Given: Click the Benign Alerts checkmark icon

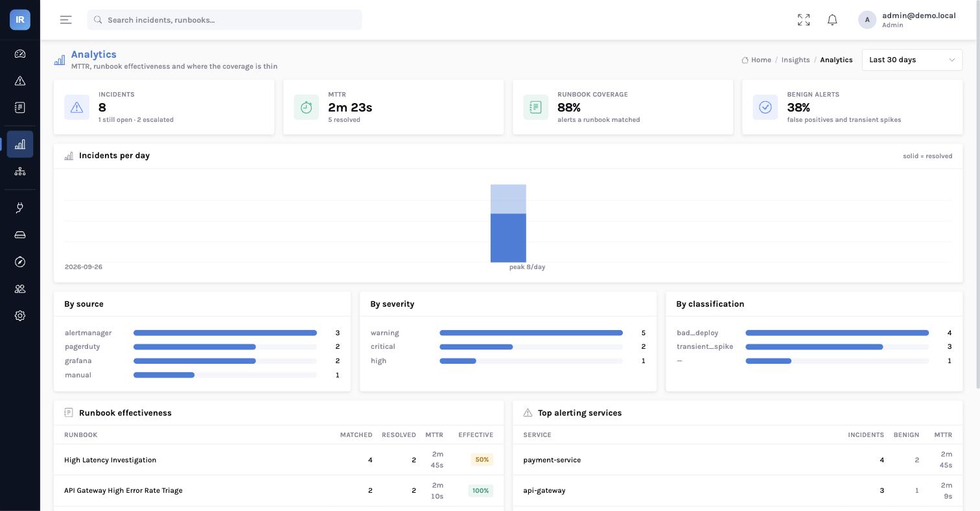Looking at the screenshot, I should [x=765, y=107].
